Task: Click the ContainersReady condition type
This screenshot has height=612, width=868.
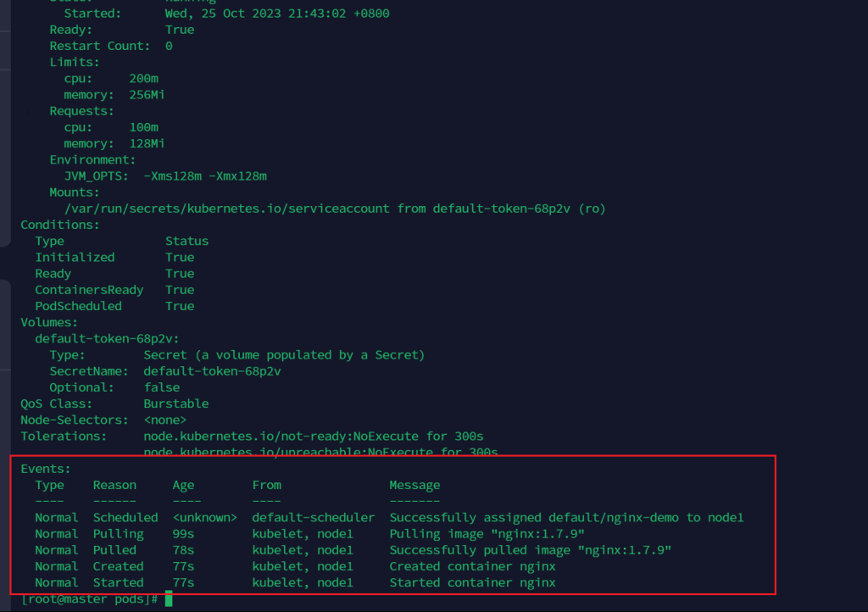Action: tap(89, 290)
